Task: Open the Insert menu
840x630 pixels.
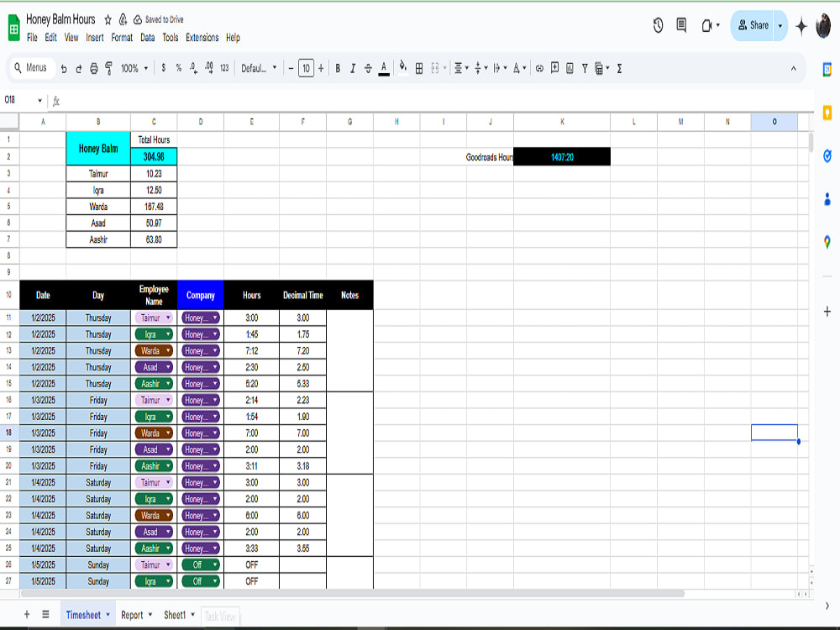Action: tap(95, 38)
